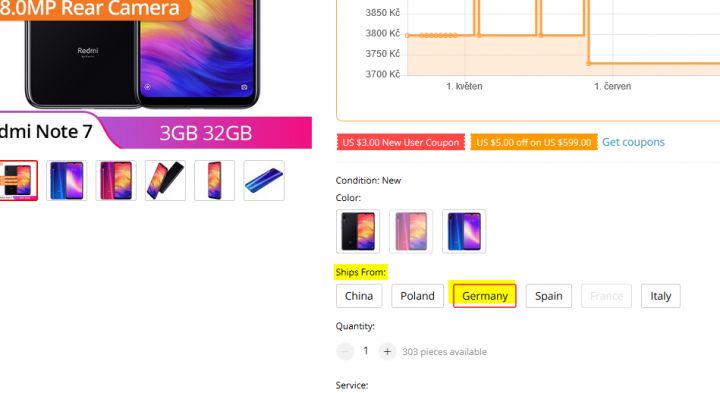Select China as shipping origin
This screenshot has width=720, height=393.
click(359, 296)
